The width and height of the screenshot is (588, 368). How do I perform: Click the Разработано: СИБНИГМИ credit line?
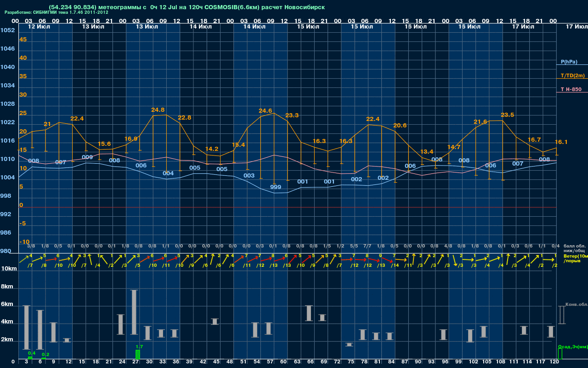[x=57, y=12]
